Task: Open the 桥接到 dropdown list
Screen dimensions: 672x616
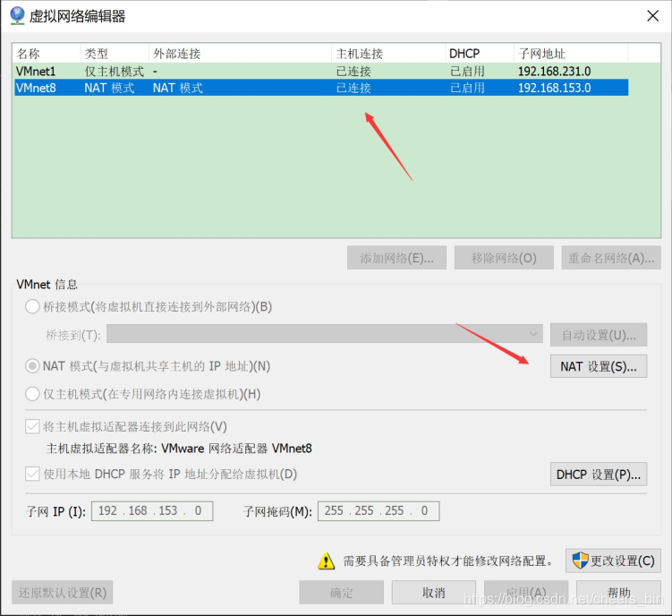Action: pos(325,334)
